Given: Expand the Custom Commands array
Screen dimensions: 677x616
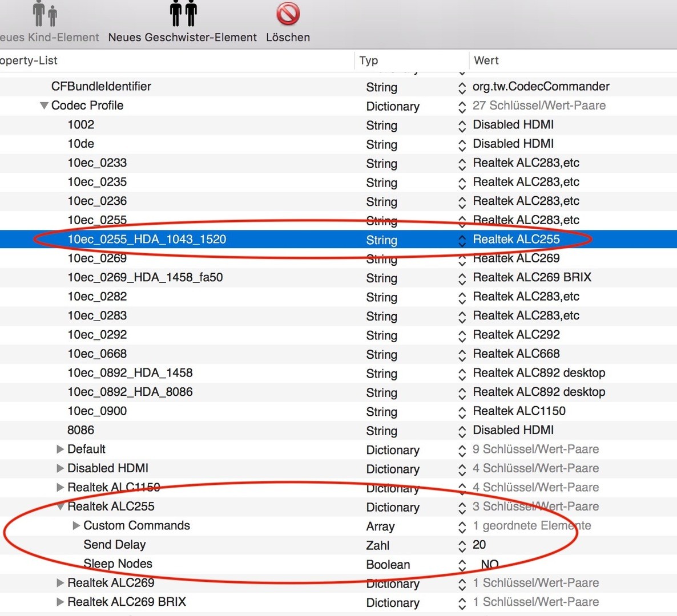Looking at the screenshot, I should tap(76, 525).
